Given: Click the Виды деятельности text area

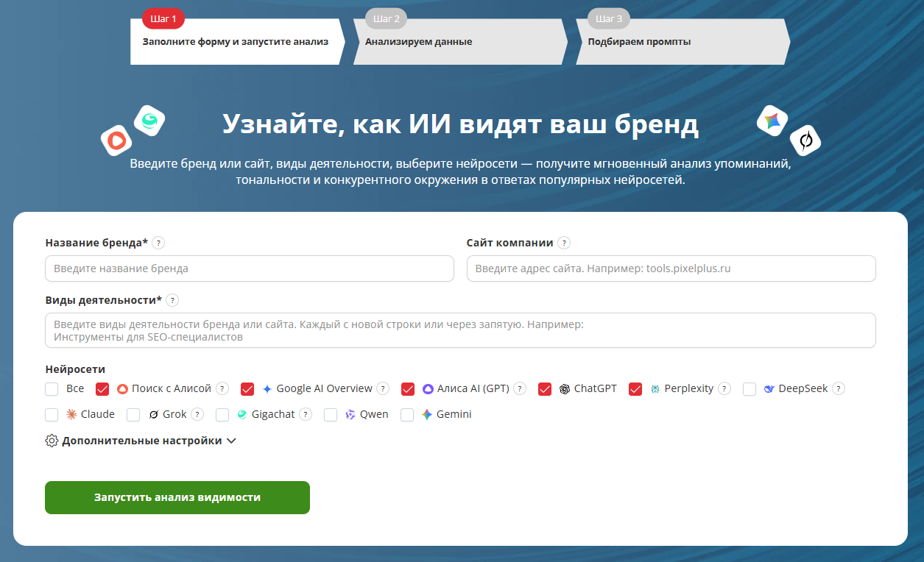Looking at the screenshot, I should click(x=460, y=329).
